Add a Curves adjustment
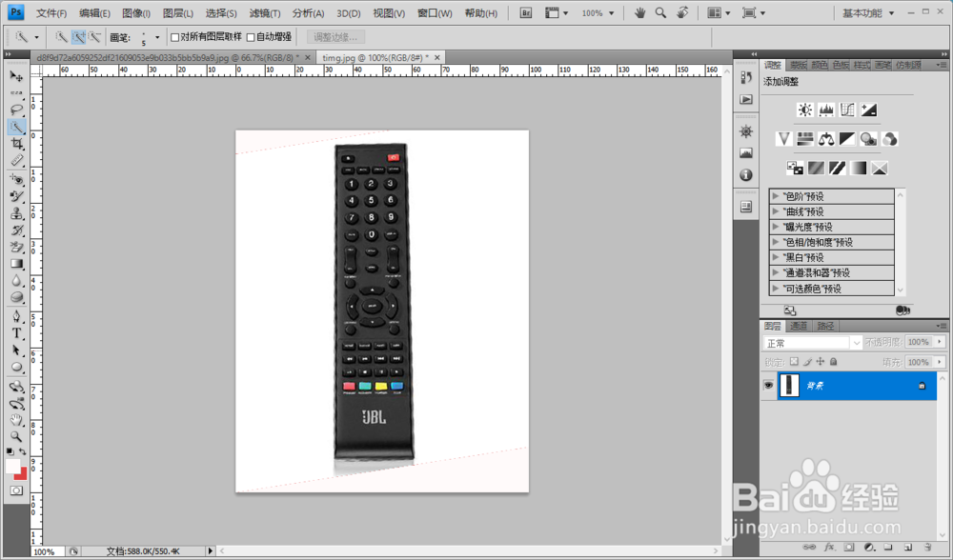 pyautogui.click(x=847, y=110)
